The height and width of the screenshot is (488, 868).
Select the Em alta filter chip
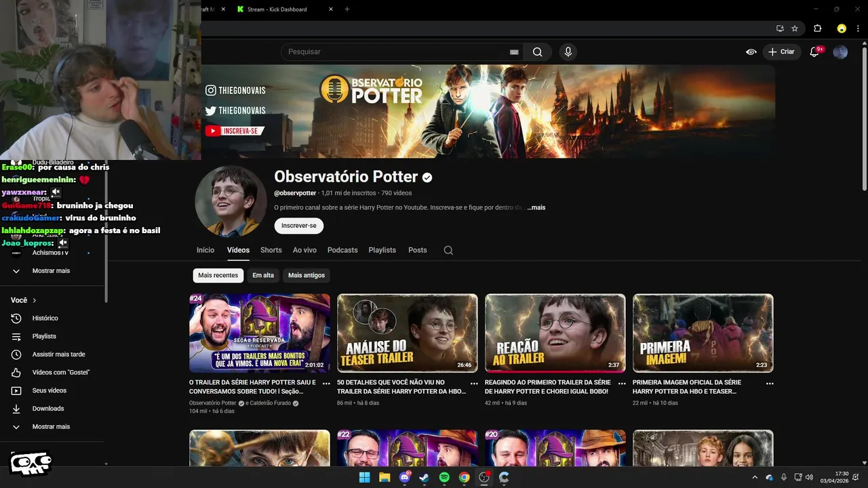[x=263, y=275]
